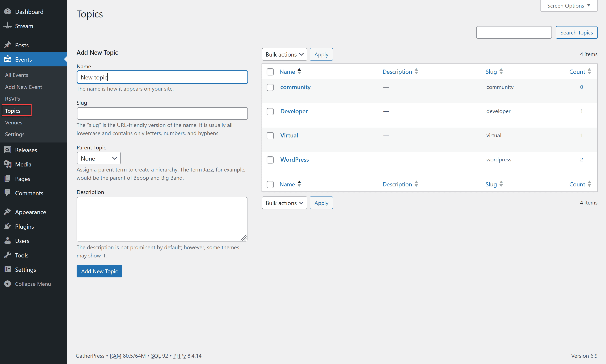Click the Events calendar icon

8,59
